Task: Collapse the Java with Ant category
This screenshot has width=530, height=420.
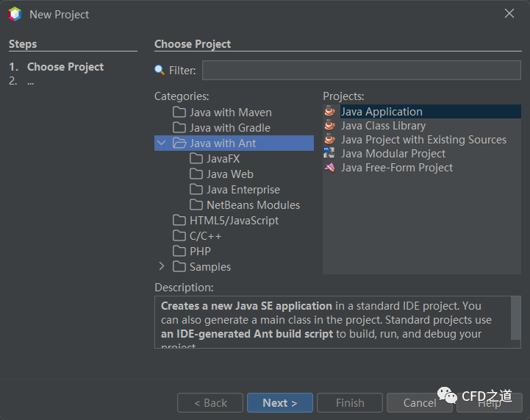Action: click(x=162, y=143)
